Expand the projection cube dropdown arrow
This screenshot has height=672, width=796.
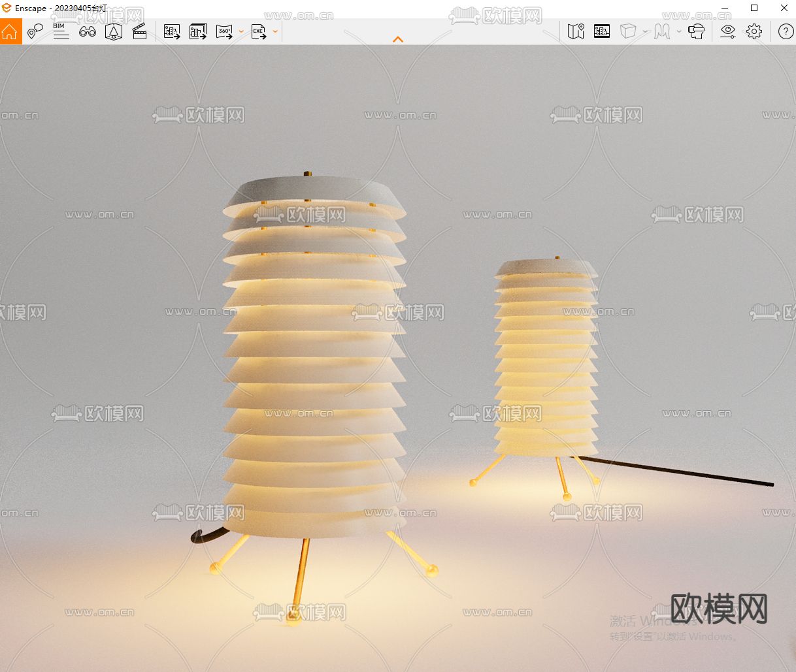tap(645, 31)
